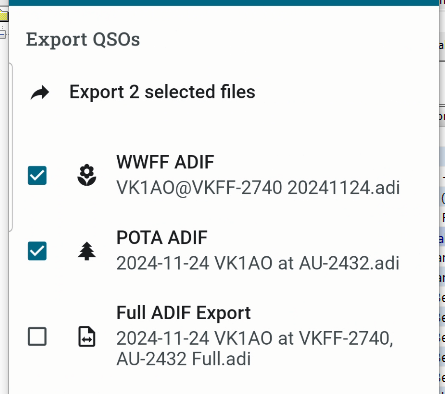Click the share arrow icon
The height and width of the screenshot is (394, 445).
40,93
